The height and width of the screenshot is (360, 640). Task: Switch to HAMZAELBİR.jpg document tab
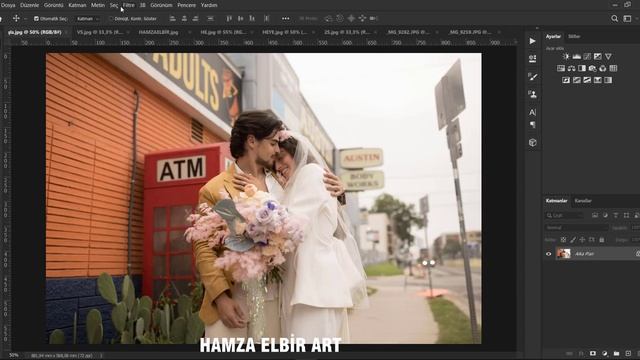(x=158, y=32)
